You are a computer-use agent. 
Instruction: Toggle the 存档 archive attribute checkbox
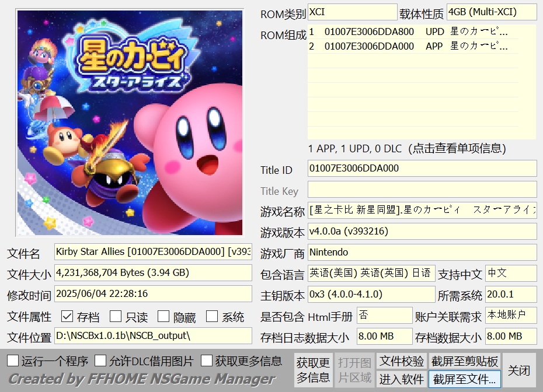67,316
